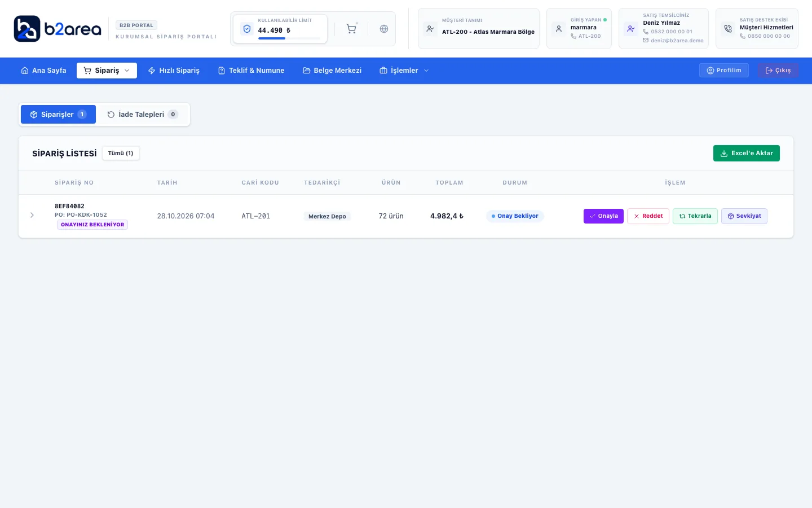Click the shield icon in limit card
The width and height of the screenshot is (812, 508).
coord(246,29)
